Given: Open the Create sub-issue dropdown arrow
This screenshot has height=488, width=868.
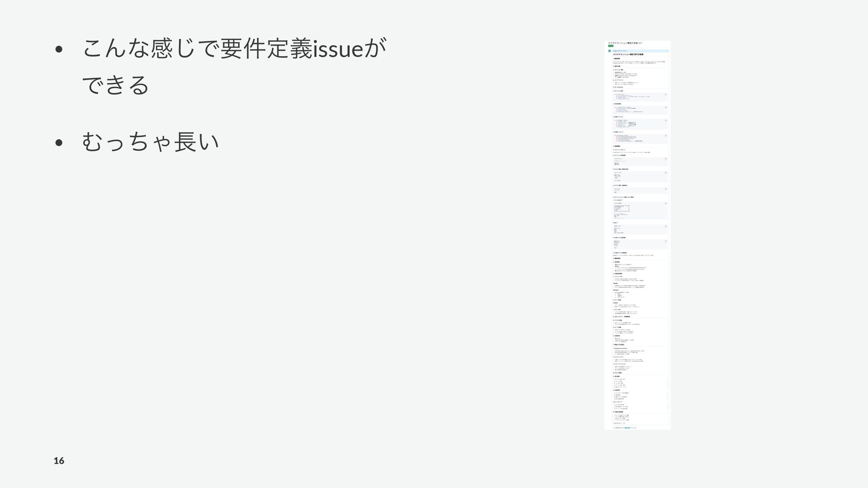Looking at the screenshot, I should (x=622, y=423).
